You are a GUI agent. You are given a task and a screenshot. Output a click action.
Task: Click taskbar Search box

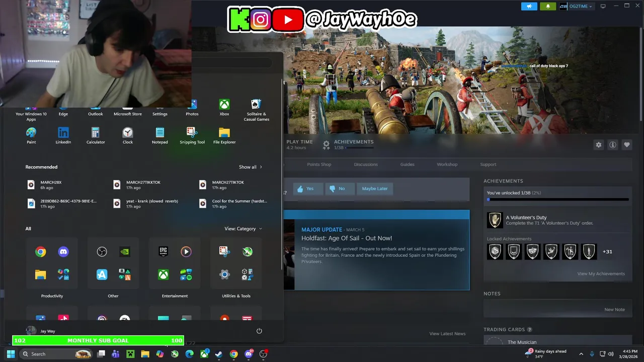[56, 354]
